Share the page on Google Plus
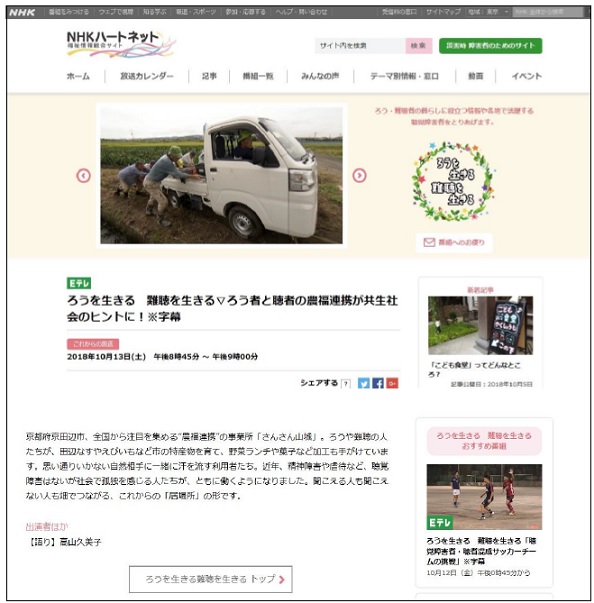 392,383
